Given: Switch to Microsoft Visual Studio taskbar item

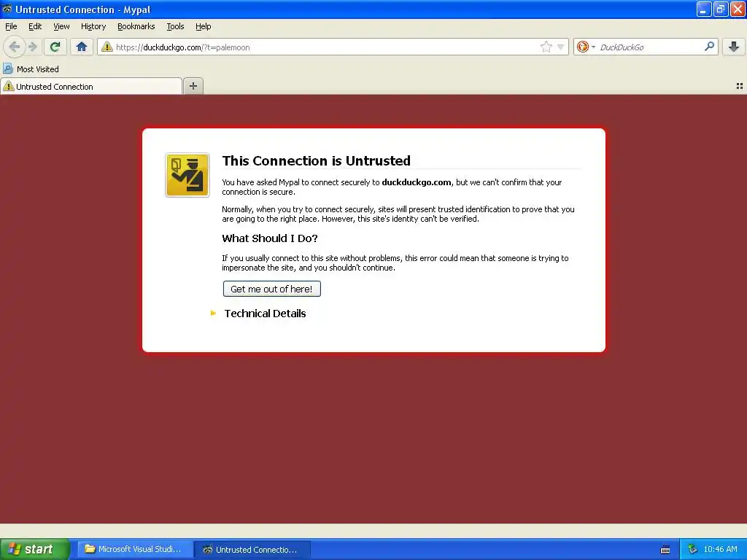Looking at the screenshot, I should 135,549.
